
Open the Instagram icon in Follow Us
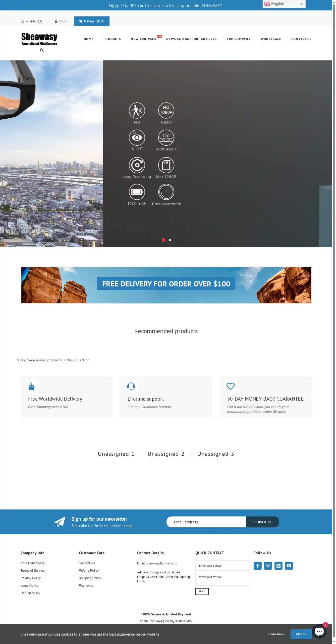coord(278,565)
